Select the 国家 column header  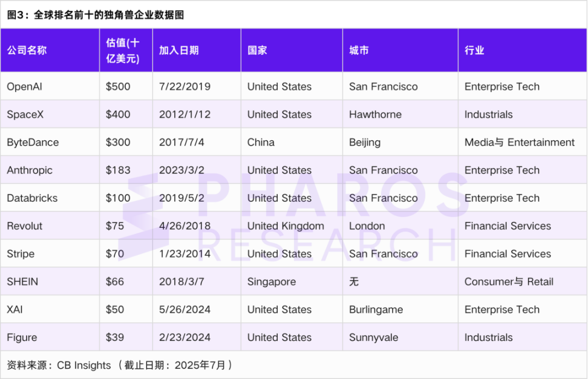pyautogui.click(x=257, y=51)
